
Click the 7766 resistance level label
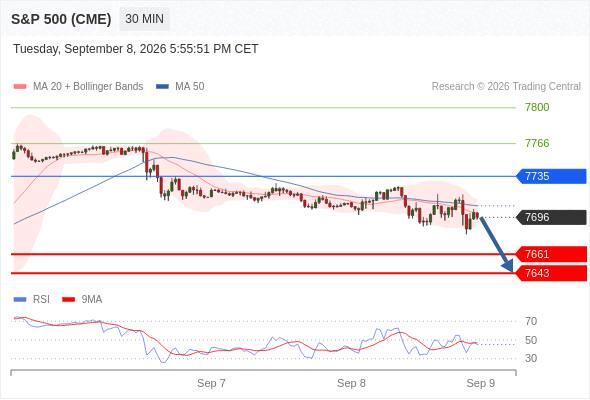click(537, 143)
